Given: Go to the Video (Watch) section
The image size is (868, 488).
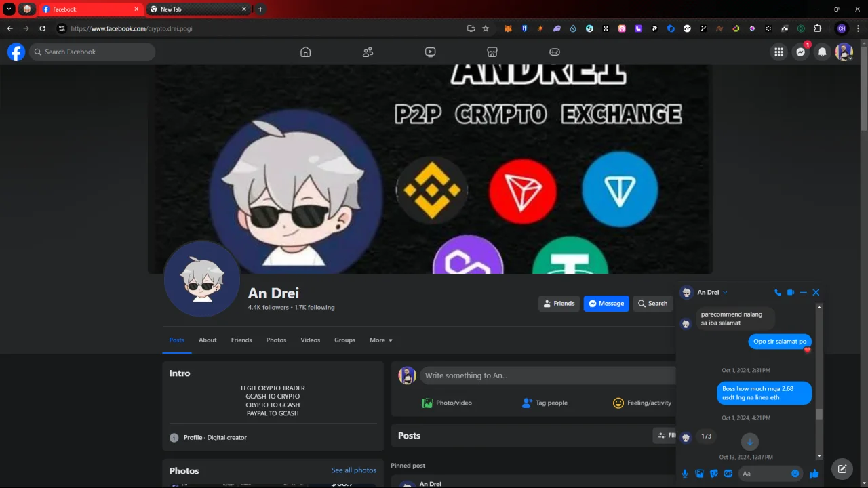Looking at the screenshot, I should coord(431,52).
